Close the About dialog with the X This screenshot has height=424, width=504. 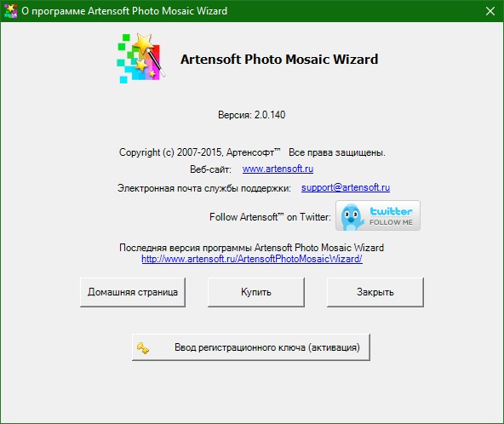(x=490, y=11)
